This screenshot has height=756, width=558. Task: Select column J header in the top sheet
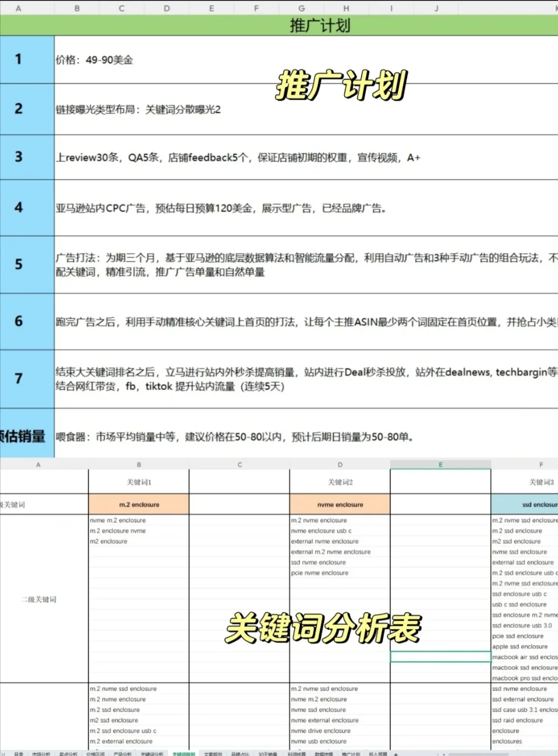tap(436, 8)
